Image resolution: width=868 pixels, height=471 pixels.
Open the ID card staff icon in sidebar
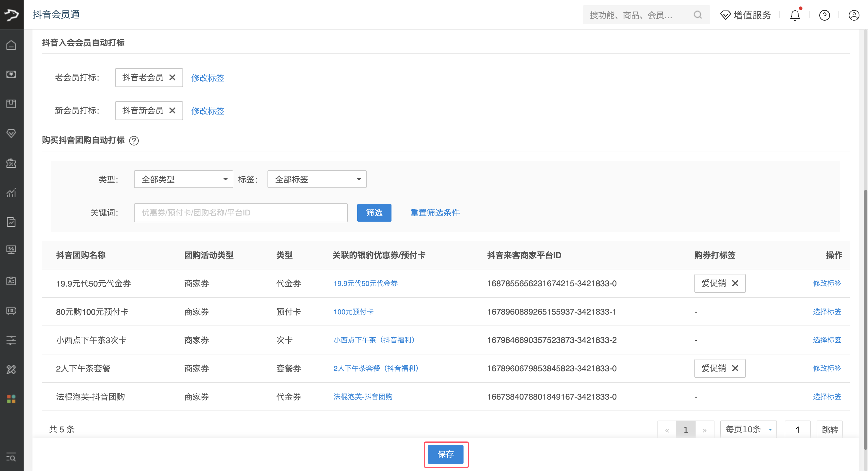(x=11, y=281)
